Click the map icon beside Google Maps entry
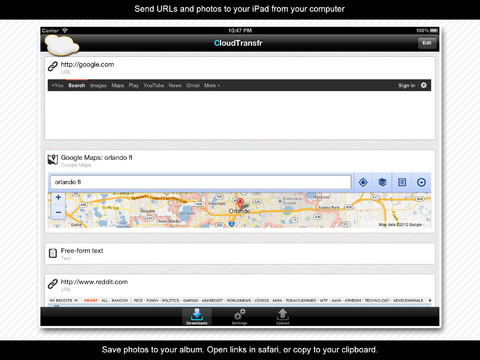Image resolution: width=480 pixels, height=360 pixels. coord(53,160)
